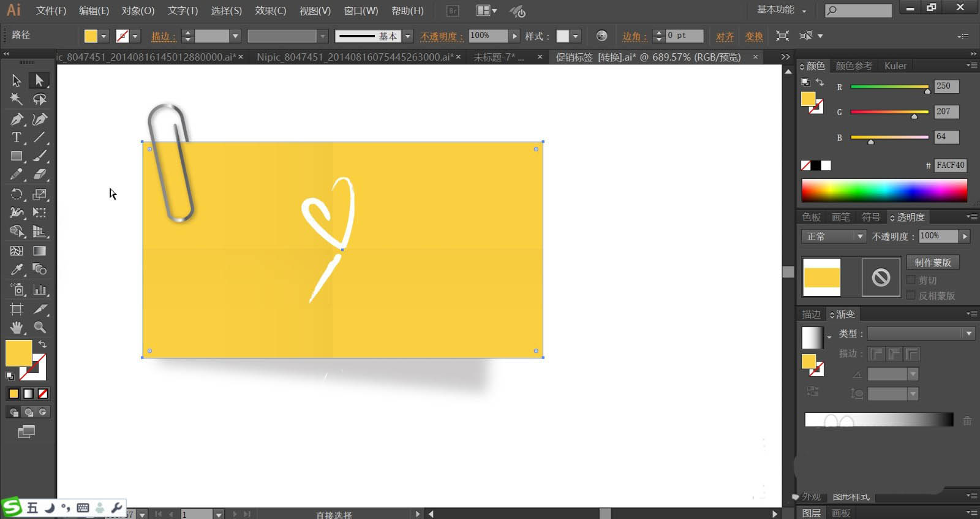Click the 对齐 align link
This screenshot has height=519, width=980.
click(x=725, y=36)
